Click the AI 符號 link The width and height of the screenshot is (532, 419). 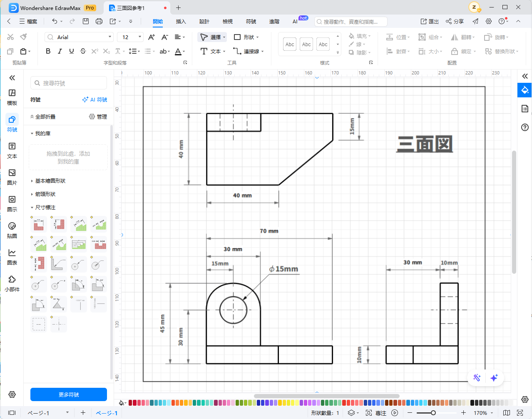pos(95,100)
